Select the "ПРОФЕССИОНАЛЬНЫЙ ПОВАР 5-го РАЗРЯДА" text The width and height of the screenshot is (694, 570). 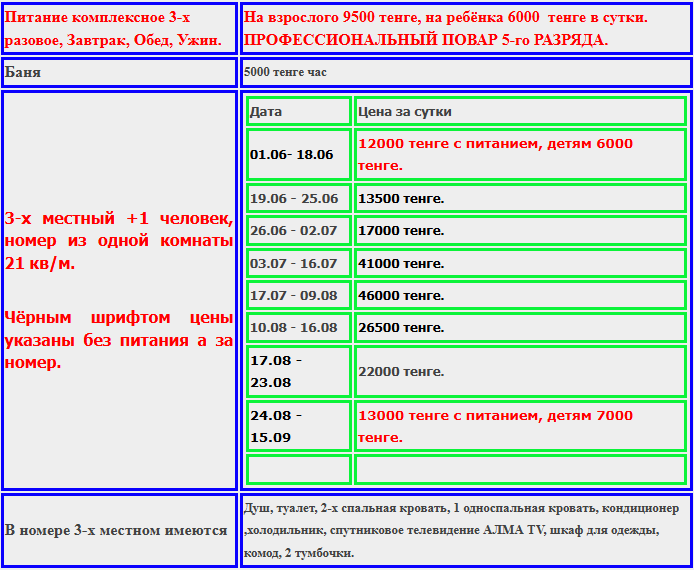426,40
